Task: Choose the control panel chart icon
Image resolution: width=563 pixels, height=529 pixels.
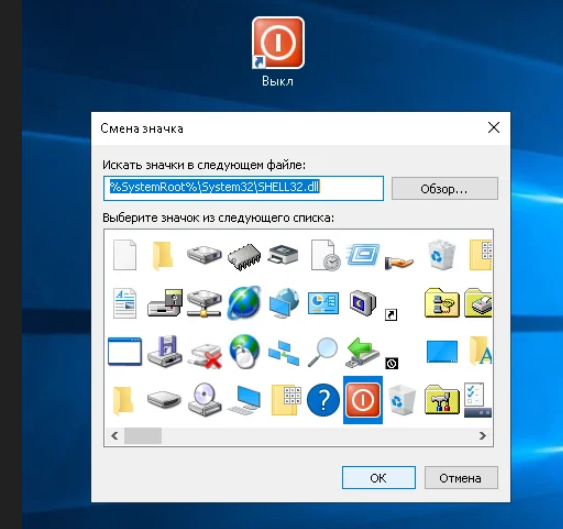Action: [x=323, y=303]
